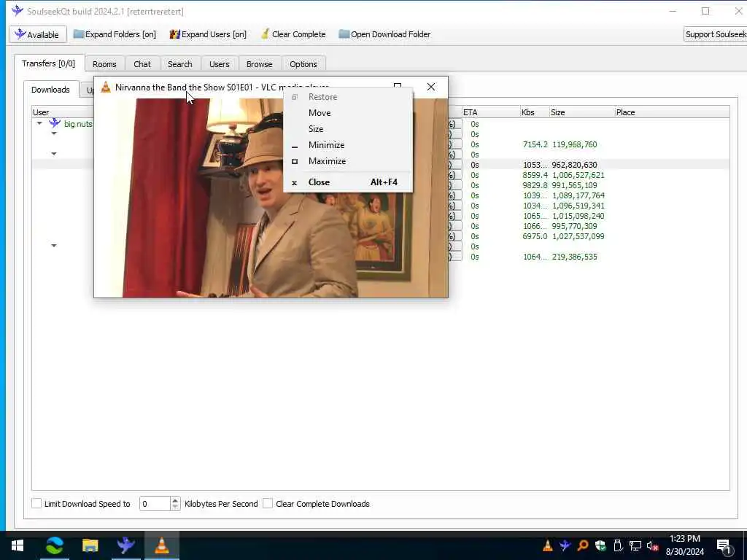Toggle Expand Folders [on]
Screen dimensions: 747x560
pos(115,34)
